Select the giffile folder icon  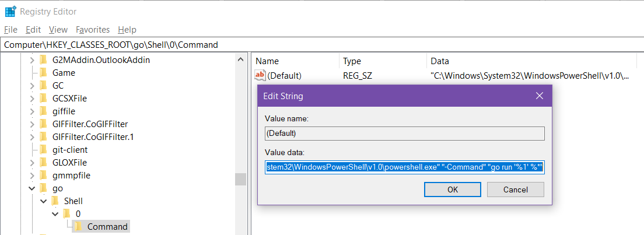click(x=44, y=111)
